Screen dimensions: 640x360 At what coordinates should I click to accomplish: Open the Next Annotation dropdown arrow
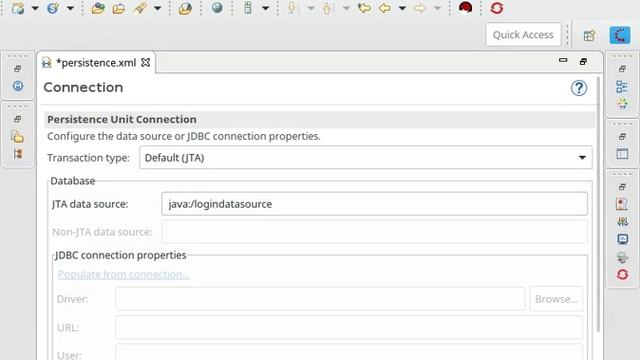[311, 8]
